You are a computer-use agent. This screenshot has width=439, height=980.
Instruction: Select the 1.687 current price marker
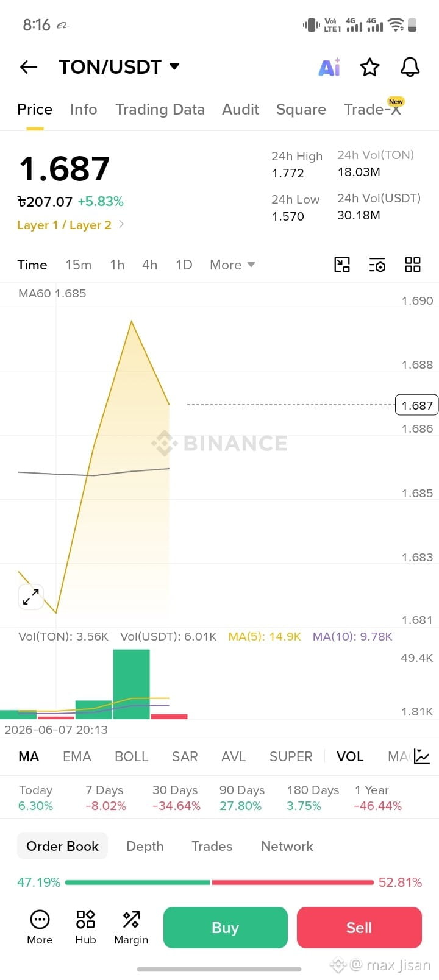(x=417, y=405)
